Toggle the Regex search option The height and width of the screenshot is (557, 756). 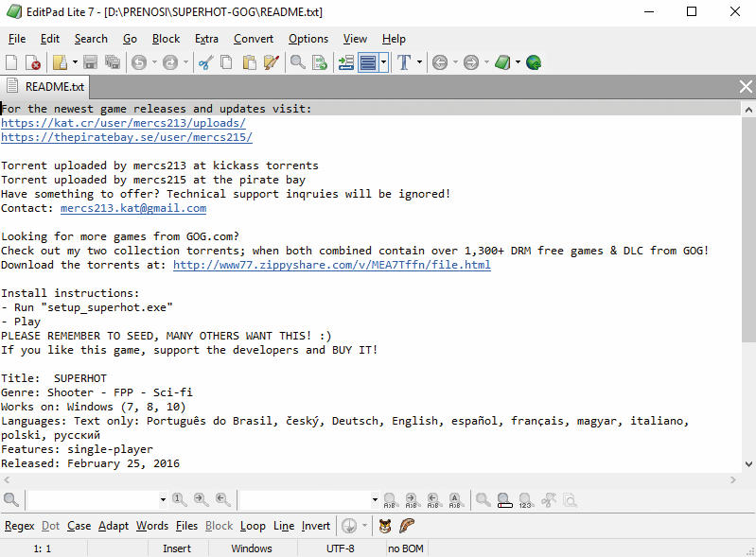(20, 526)
